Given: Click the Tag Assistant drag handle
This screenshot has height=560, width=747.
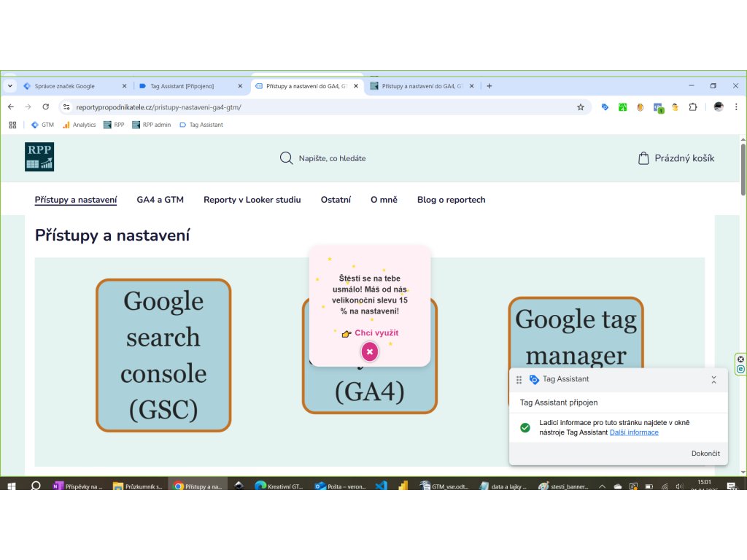Looking at the screenshot, I should pyautogui.click(x=519, y=380).
